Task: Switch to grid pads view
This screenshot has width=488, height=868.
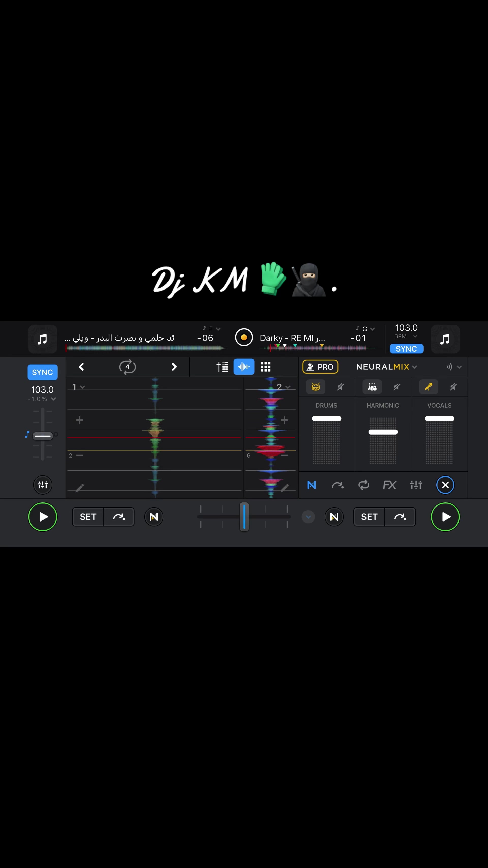Action: 266,367
